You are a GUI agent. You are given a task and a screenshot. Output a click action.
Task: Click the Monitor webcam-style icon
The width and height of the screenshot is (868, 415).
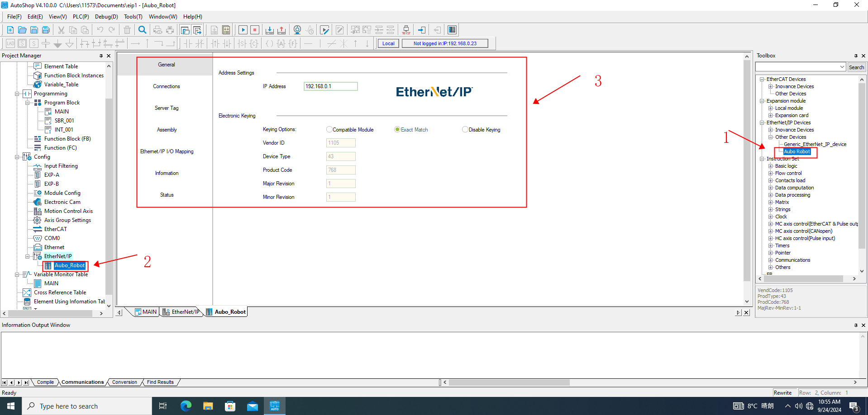297,30
